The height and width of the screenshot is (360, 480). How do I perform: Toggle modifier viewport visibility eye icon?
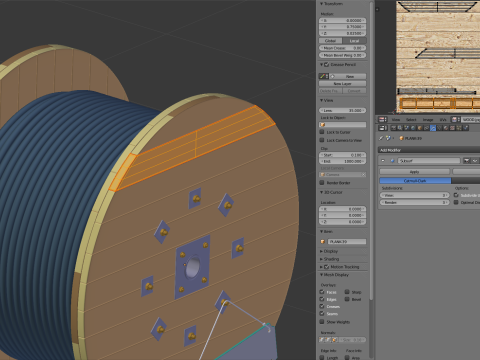click(x=475, y=161)
